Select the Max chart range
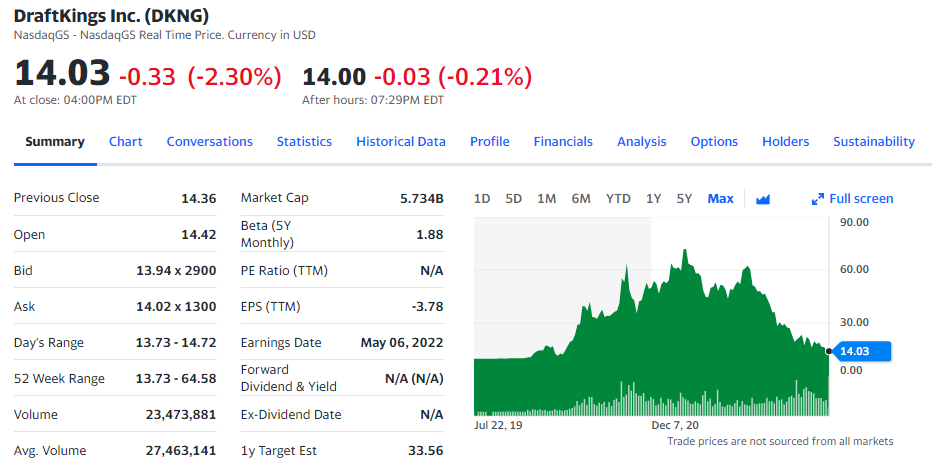The height and width of the screenshot is (473, 932). [720, 199]
